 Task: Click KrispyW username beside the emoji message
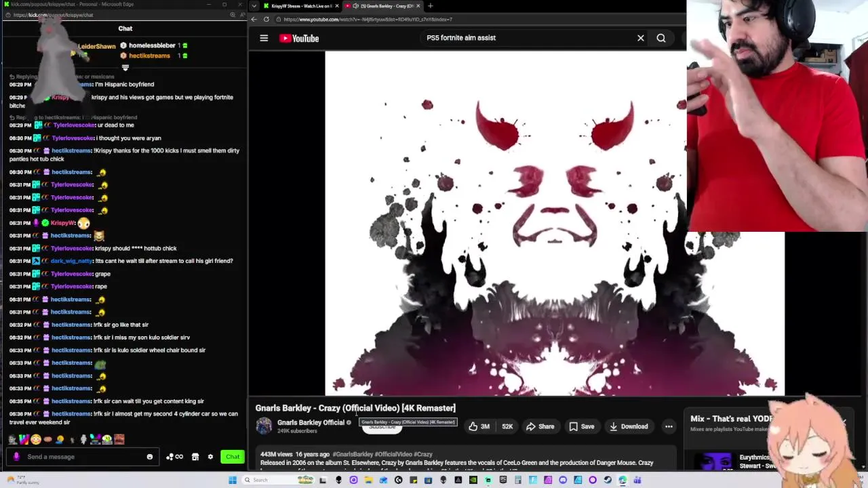63,223
